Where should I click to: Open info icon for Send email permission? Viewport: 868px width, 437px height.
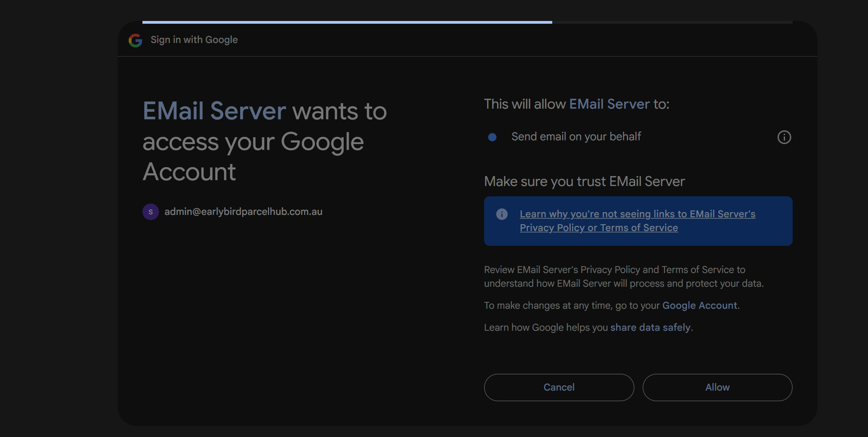784,137
